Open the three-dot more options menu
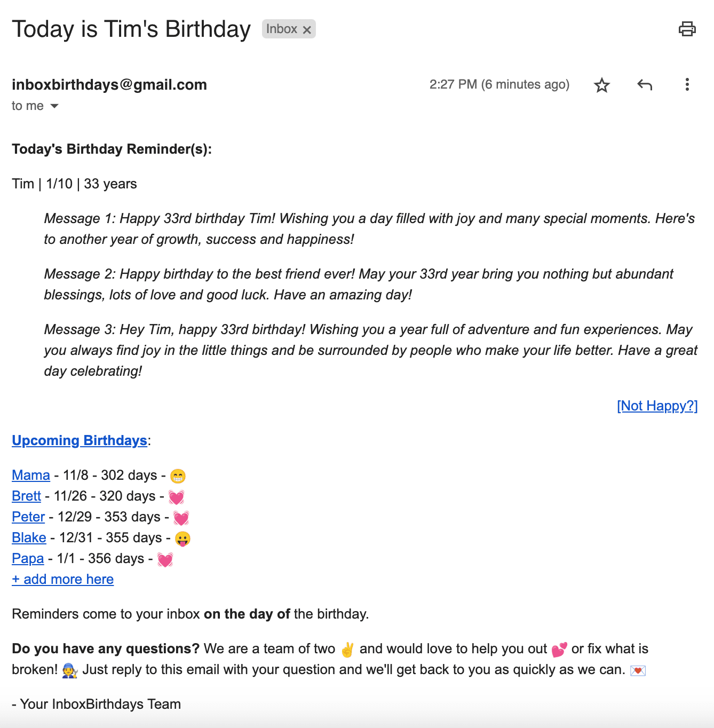This screenshot has width=714, height=728. click(x=687, y=85)
